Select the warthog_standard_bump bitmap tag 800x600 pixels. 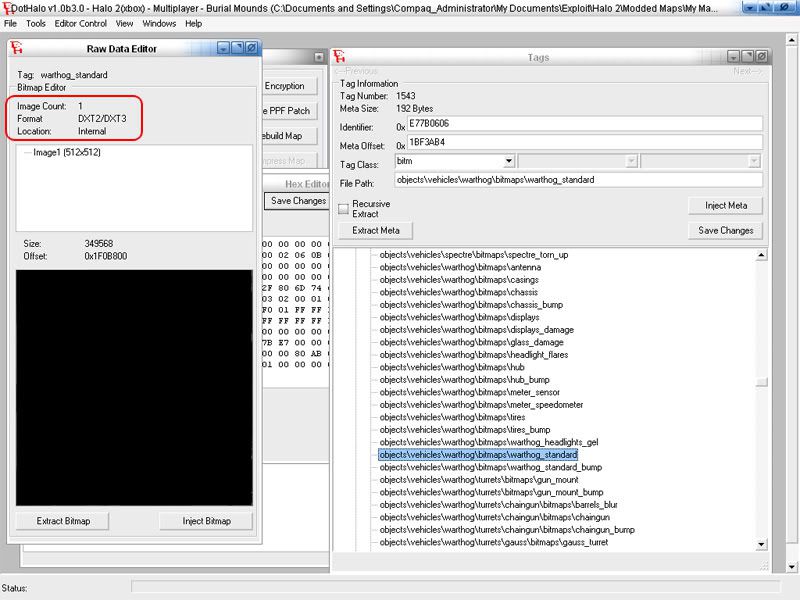[491, 467]
